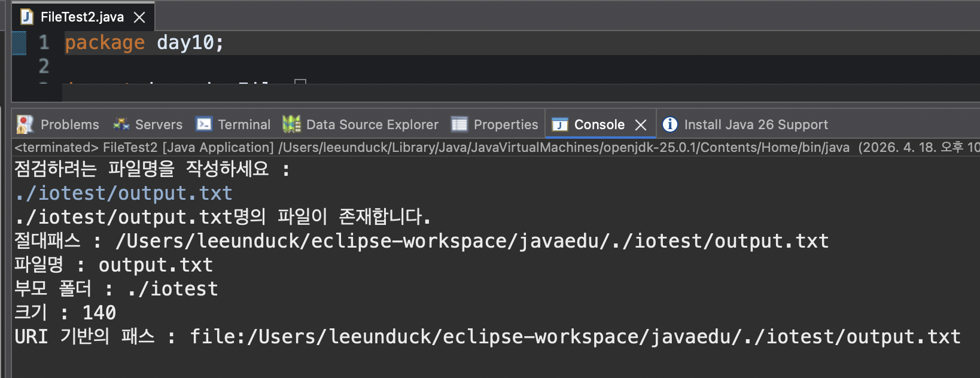Viewport: 980px width, 378px height.
Task: Click the blue input text './iotest/output.txt'
Action: click(x=124, y=193)
